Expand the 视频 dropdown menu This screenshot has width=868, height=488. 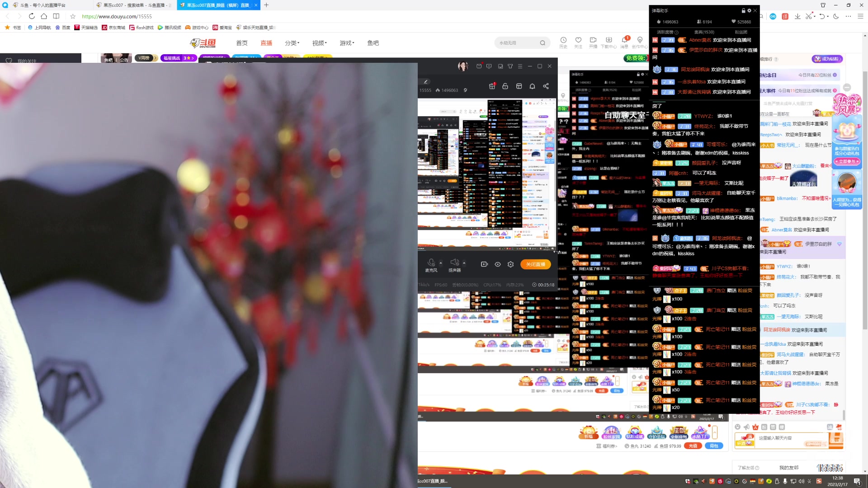click(319, 43)
